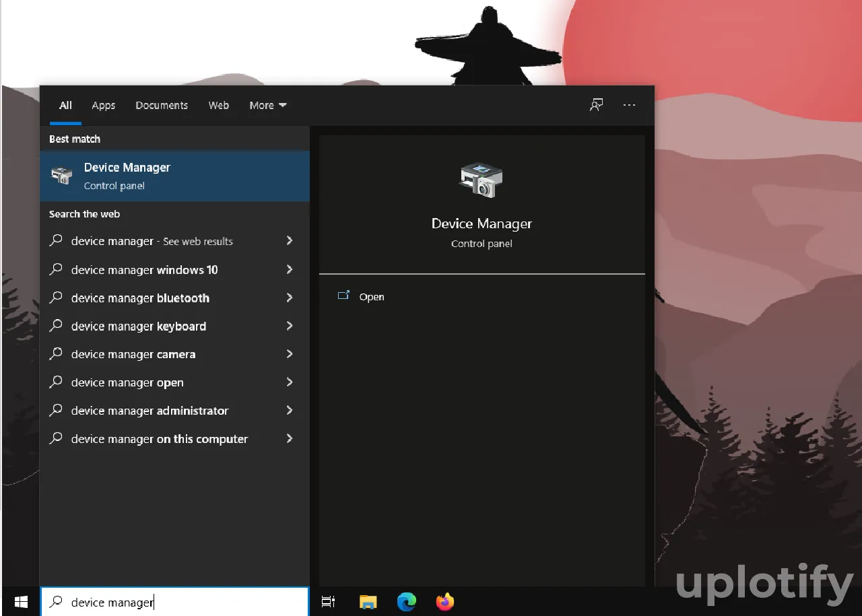Open Task View from taskbar
Image resolution: width=862 pixels, height=616 pixels.
pos(328,602)
